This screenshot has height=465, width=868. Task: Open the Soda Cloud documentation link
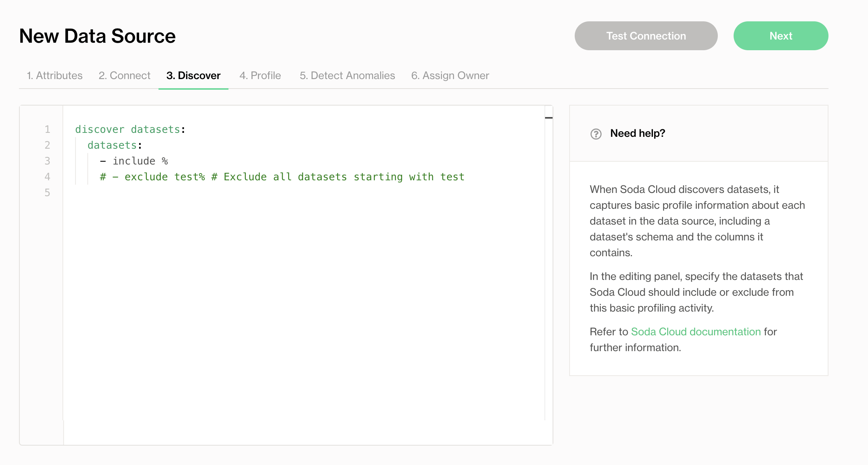point(696,332)
